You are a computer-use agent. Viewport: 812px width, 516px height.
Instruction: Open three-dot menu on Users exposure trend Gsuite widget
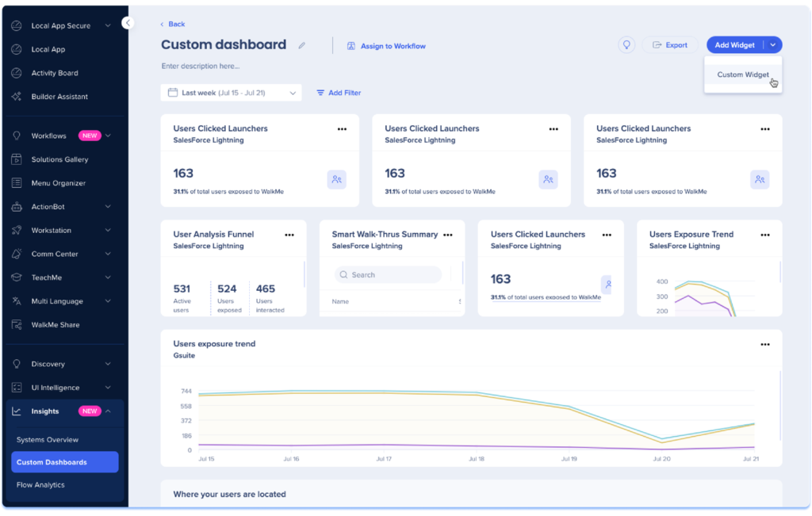(x=764, y=345)
